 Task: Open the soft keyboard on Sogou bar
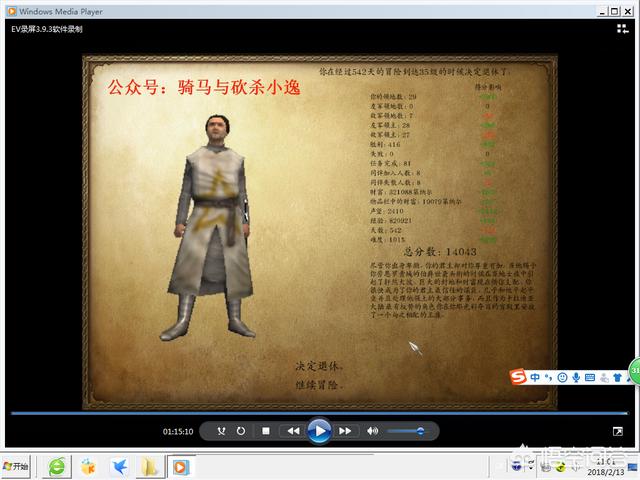(590, 378)
